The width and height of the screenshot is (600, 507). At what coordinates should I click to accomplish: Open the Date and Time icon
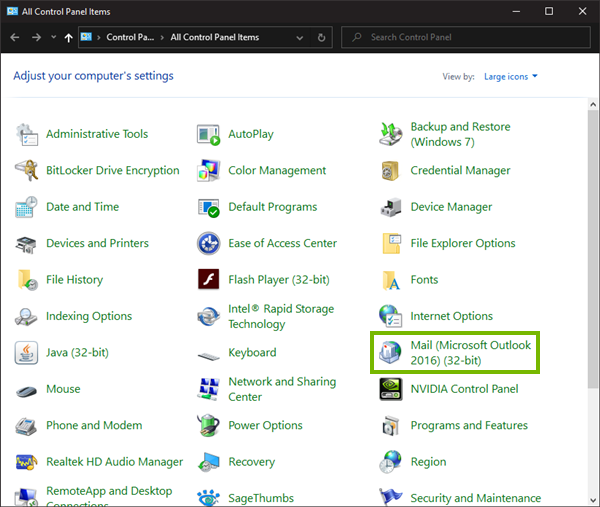pos(26,207)
